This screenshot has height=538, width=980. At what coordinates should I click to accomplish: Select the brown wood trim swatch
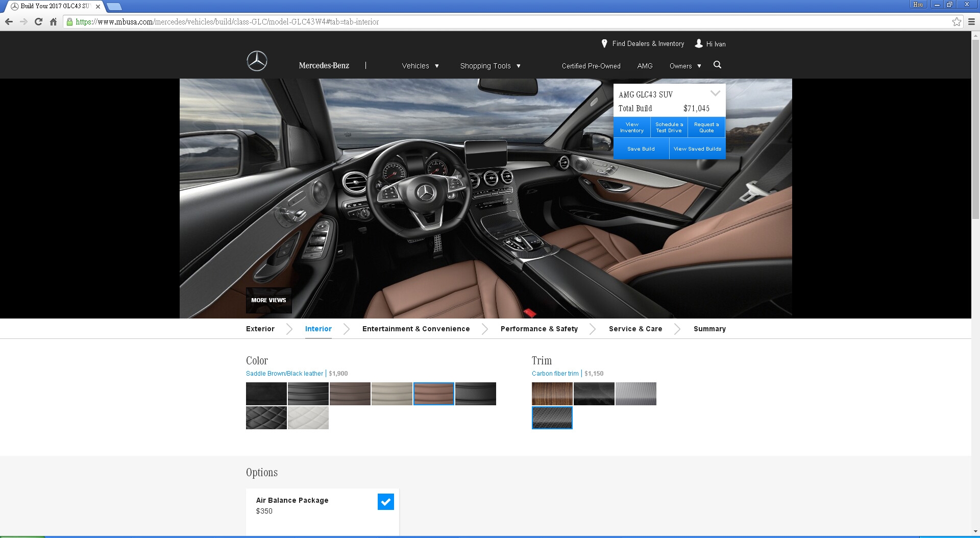(x=552, y=394)
